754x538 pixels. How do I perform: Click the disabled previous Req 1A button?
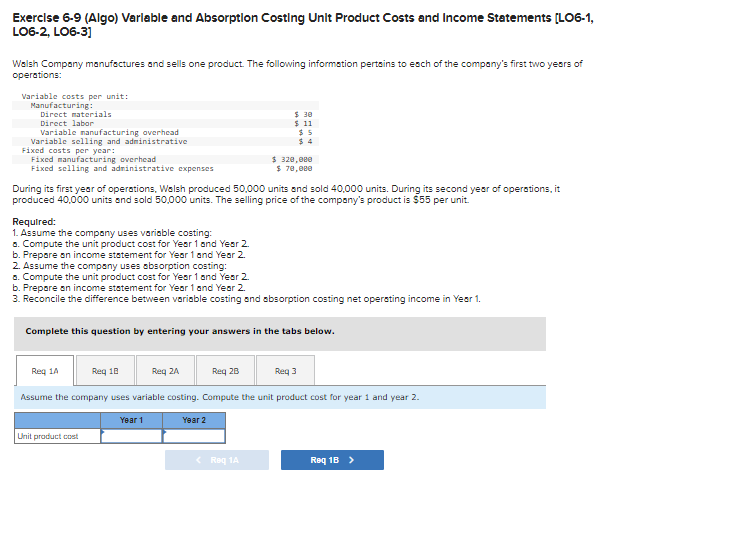217,460
